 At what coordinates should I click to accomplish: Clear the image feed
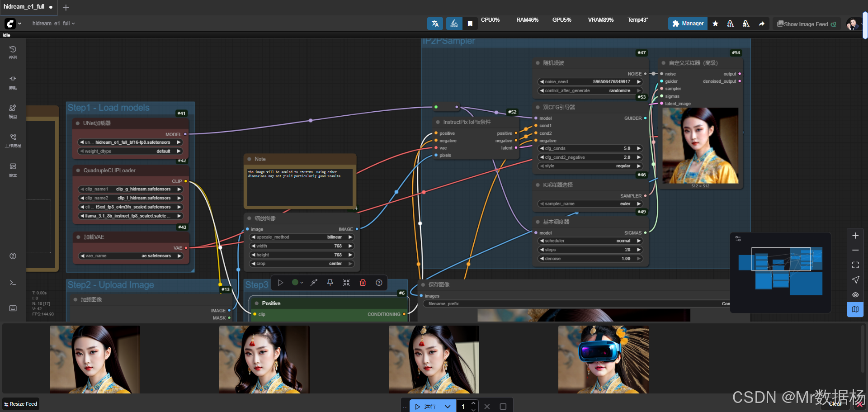pyautogui.click(x=835, y=403)
